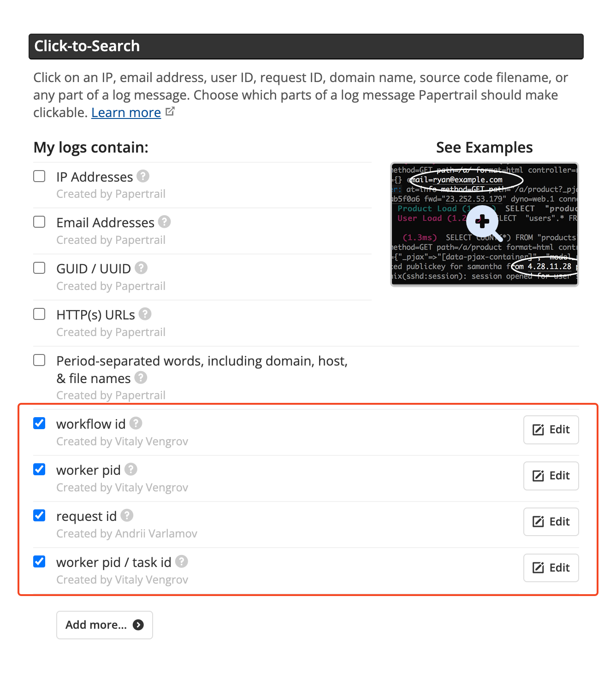Viewport: 616px width, 673px height.
Task: Edit the workflow id rule
Action: click(551, 430)
